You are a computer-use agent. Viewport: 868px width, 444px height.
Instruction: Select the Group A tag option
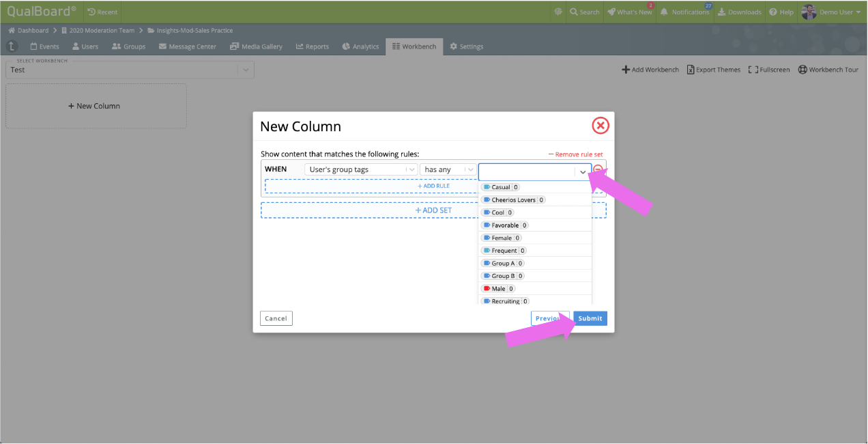(x=535, y=263)
